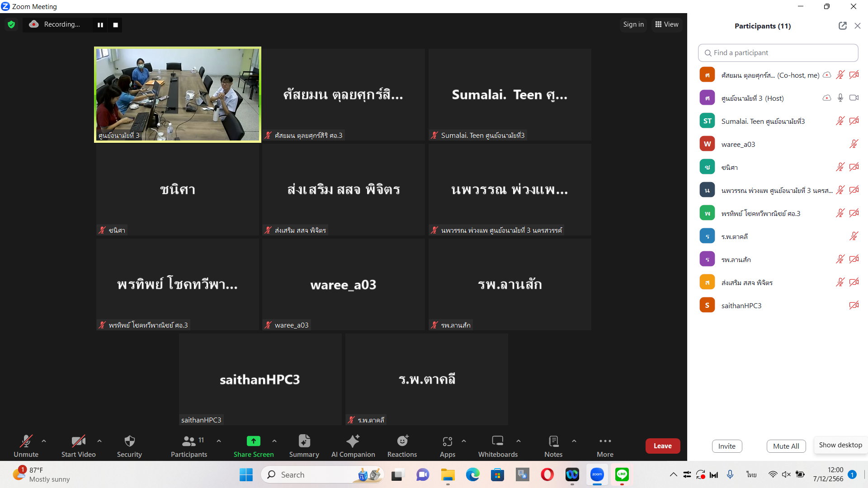The image size is (868, 488).
Task: Toggle the Participants panel button
Action: click(189, 446)
